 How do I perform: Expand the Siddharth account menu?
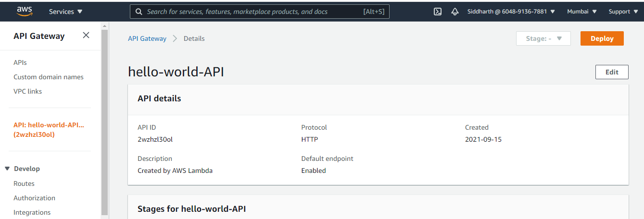511,12
